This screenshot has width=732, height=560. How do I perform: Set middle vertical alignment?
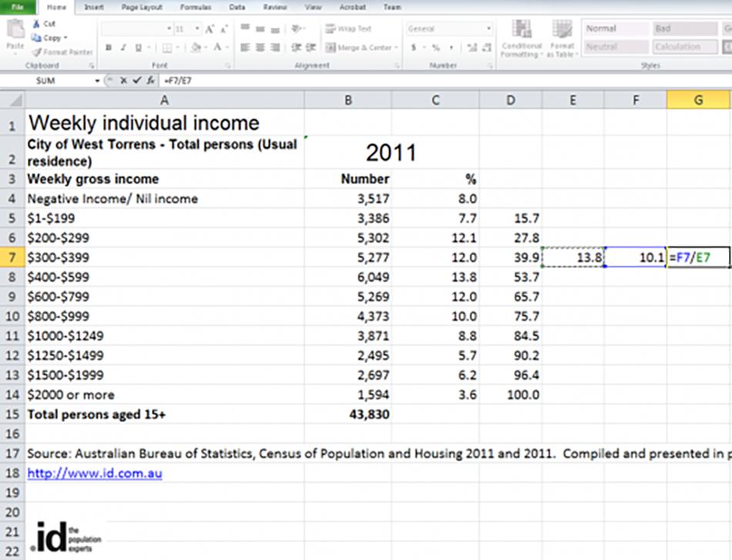[260, 29]
